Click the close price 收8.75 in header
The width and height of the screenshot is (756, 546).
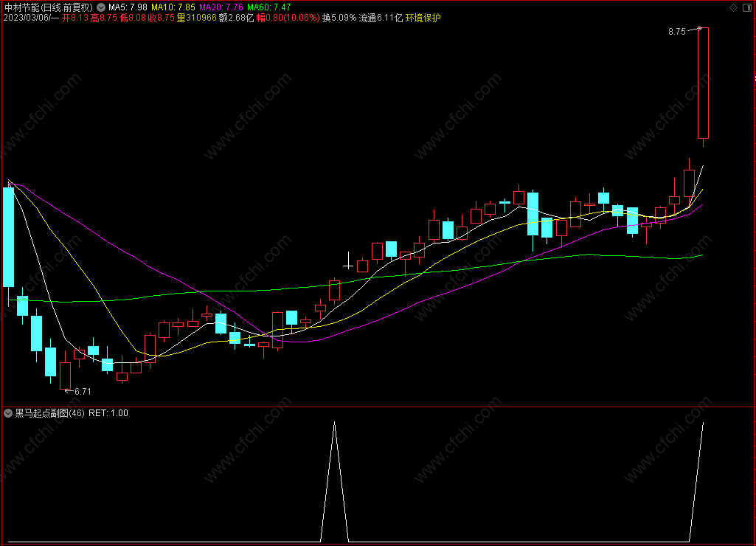161,18
